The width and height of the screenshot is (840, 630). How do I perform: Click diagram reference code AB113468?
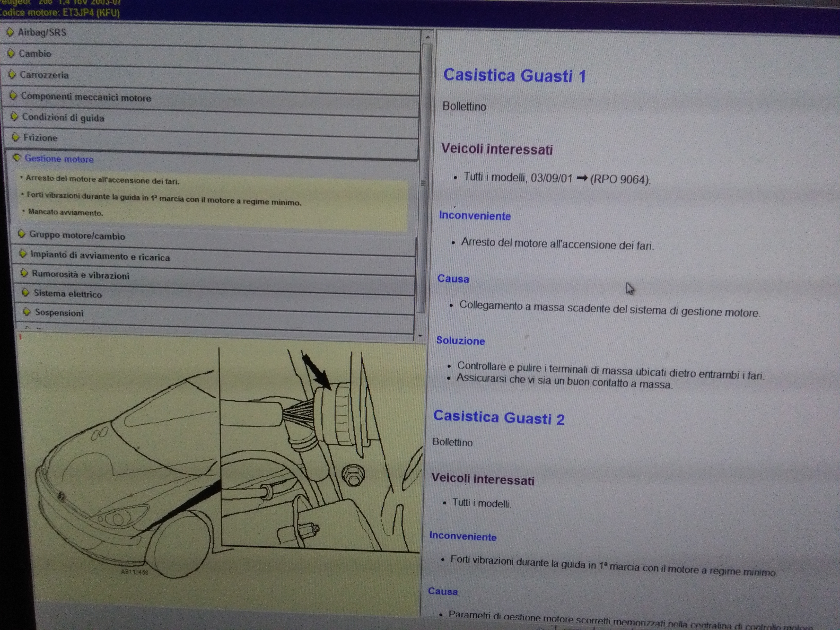coord(134,572)
